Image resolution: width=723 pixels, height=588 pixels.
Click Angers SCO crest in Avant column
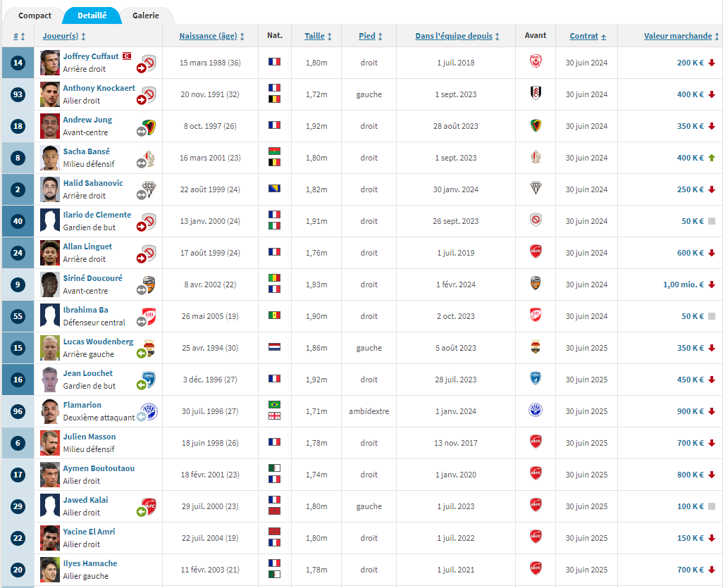coord(536,189)
